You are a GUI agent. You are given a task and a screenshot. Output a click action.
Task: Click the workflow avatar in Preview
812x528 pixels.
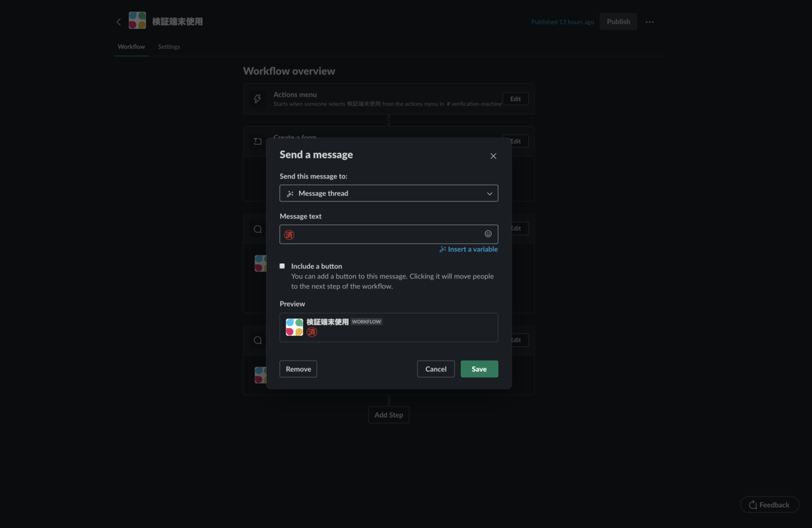tap(294, 327)
